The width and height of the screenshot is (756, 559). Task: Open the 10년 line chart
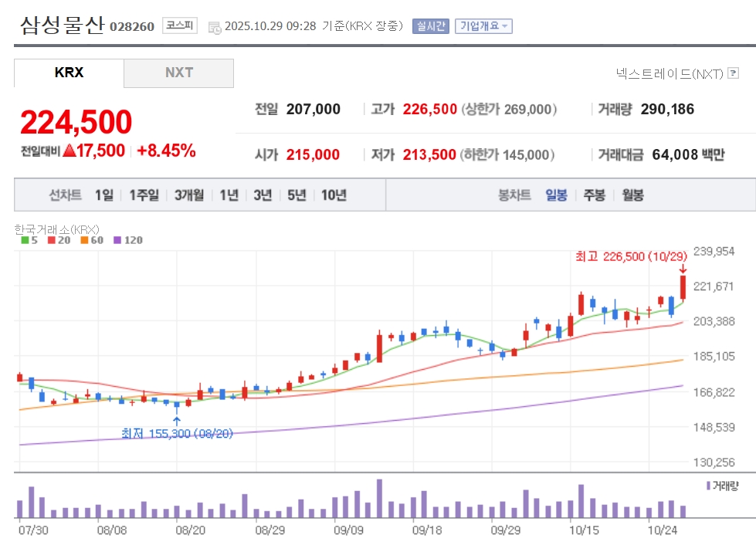(334, 195)
